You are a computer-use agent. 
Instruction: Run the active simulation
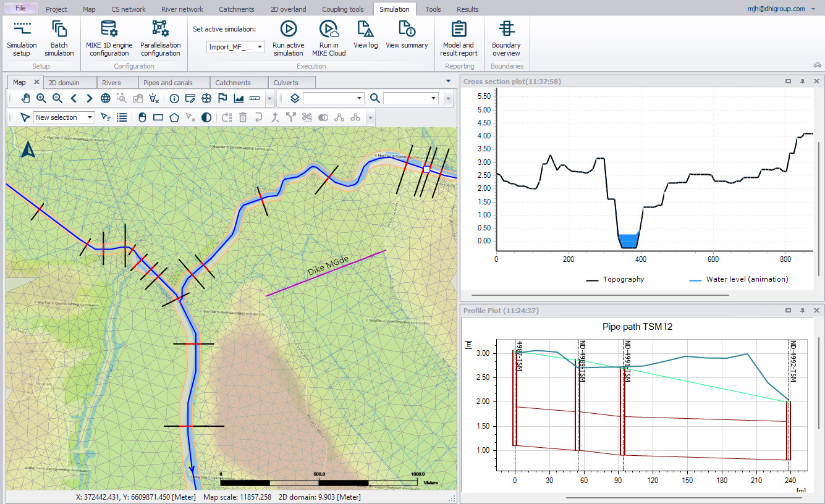coord(288,37)
